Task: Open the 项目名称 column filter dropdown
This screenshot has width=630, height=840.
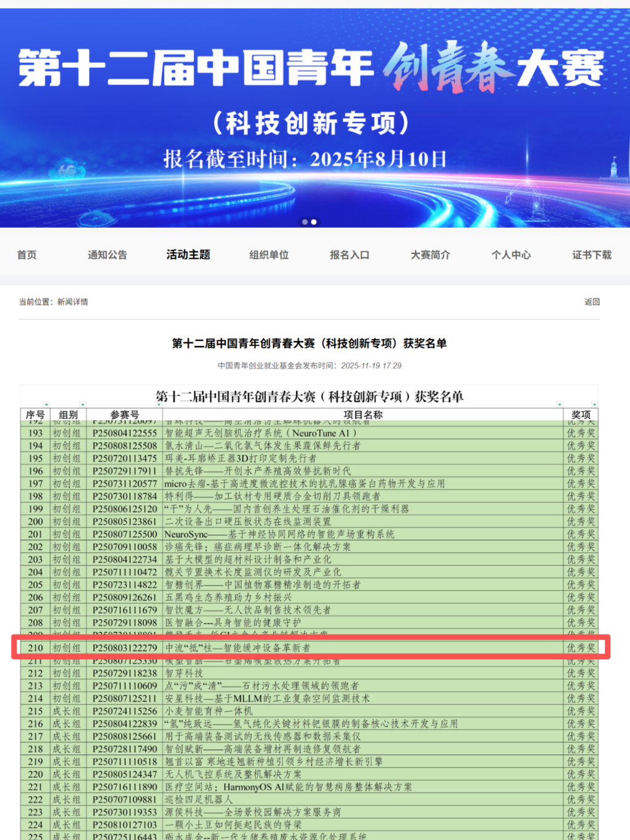Action: 559,405
